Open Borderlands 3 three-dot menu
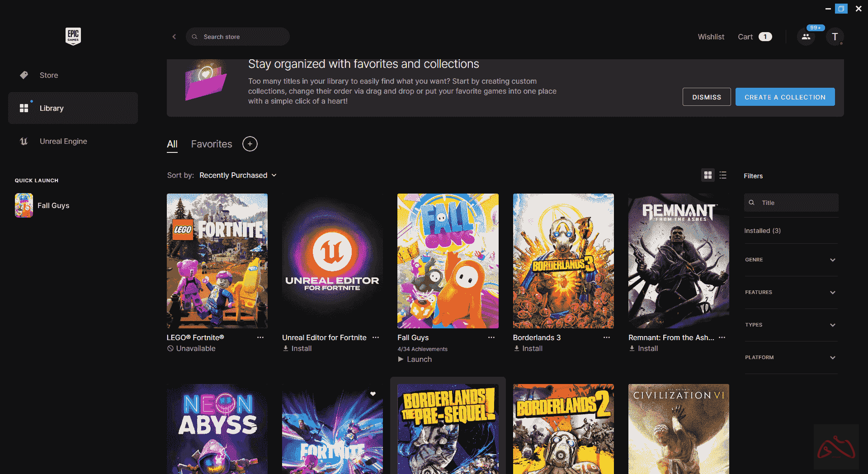Image resolution: width=868 pixels, height=474 pixels. pos(606,337)
